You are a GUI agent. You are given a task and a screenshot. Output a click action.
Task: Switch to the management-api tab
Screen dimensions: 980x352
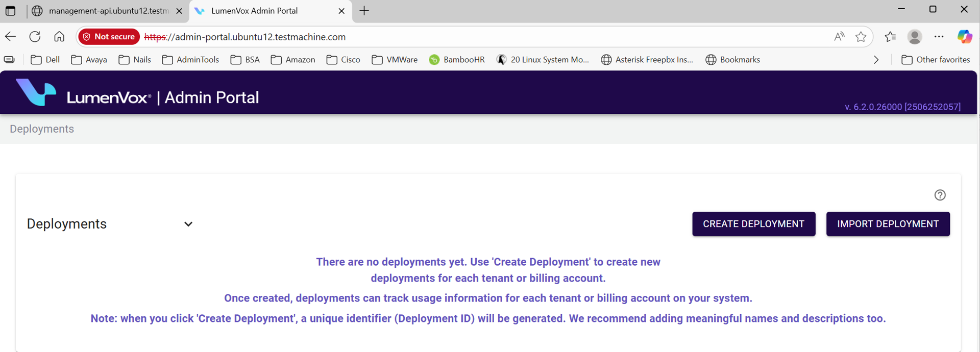(108, 11)
